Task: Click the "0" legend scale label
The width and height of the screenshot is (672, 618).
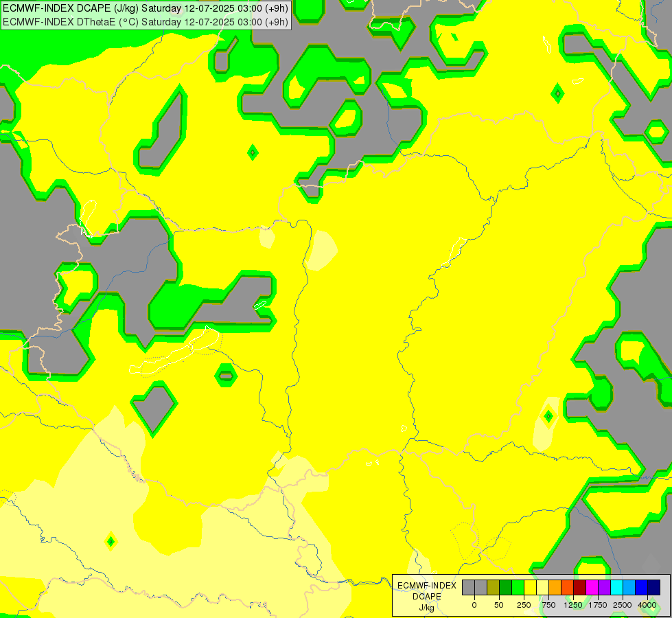Action: (474, 605)
